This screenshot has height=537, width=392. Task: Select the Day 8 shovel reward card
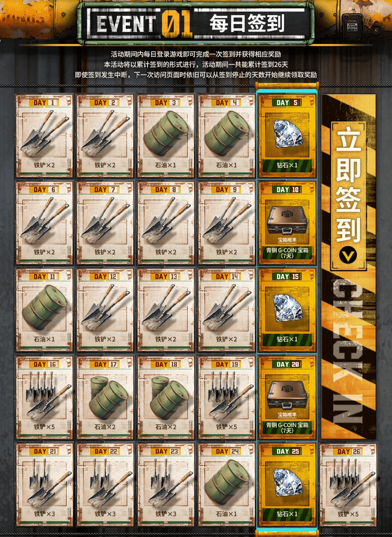[166, 223]
